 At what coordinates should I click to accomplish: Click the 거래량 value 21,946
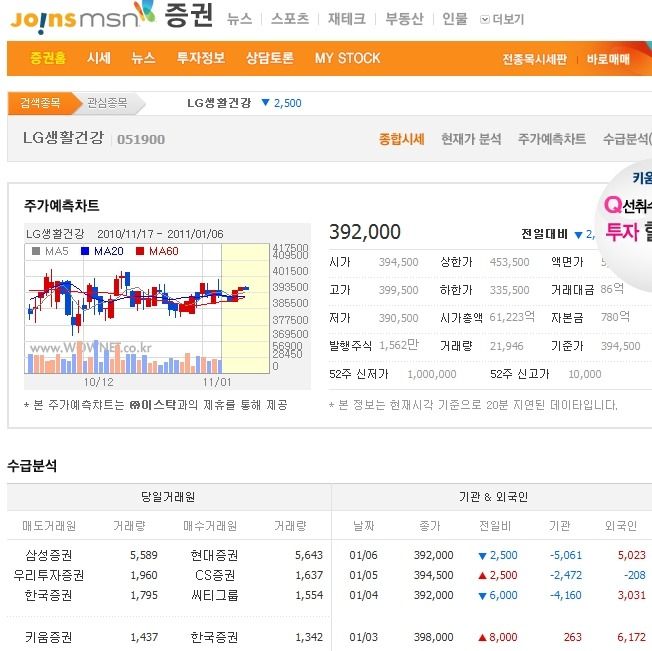(x=506, y=346)
